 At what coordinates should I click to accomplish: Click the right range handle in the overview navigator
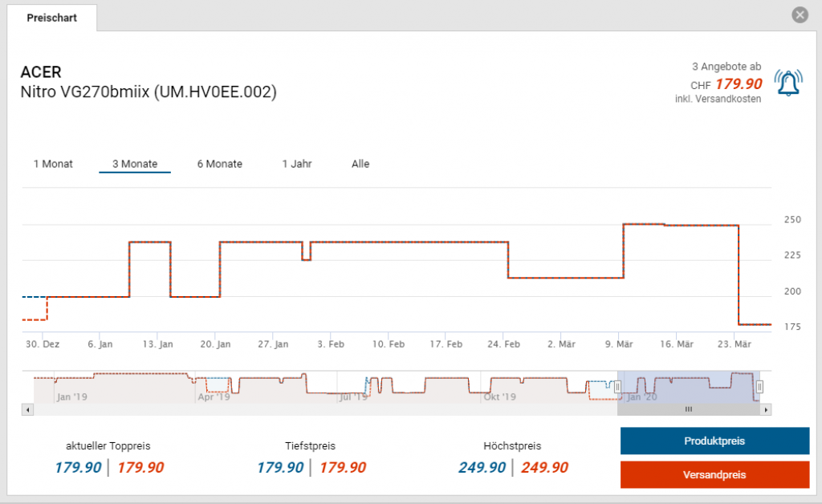coord(759,387)
